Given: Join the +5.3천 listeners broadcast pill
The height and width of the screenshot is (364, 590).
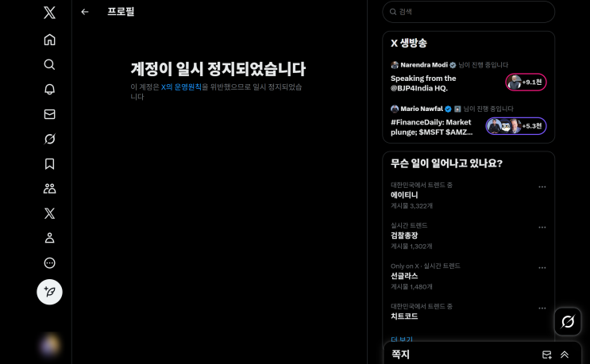Looking at the screenshot, I should [x=516, y=126].
